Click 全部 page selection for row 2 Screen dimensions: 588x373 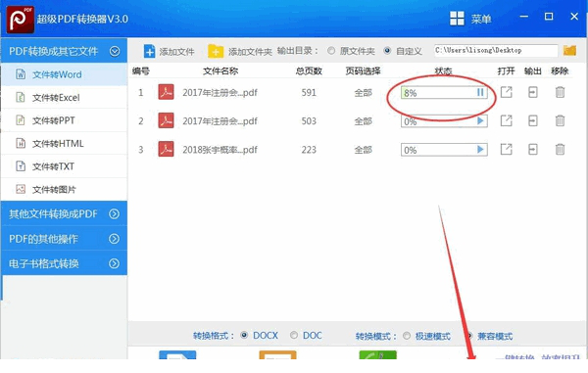(x=363, y=121)
